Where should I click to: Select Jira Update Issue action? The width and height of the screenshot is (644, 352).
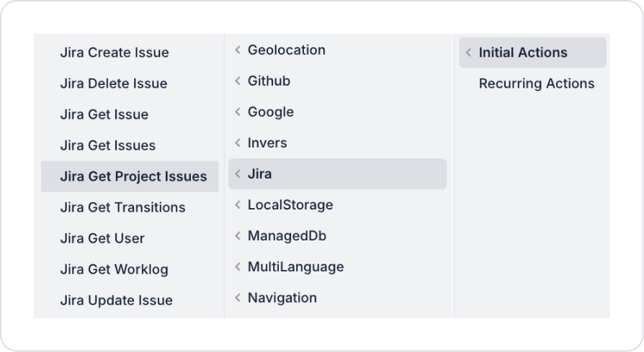point(117,300)
